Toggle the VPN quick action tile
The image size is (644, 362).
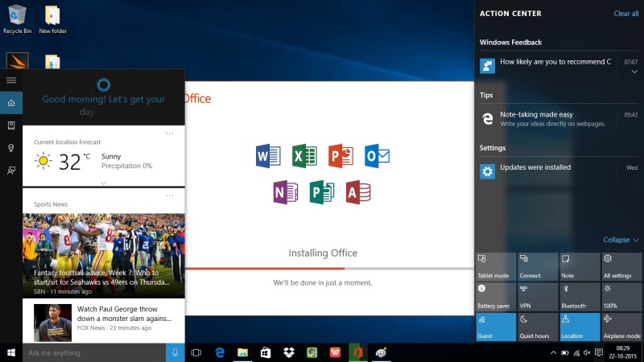click(x=538, y=296)
